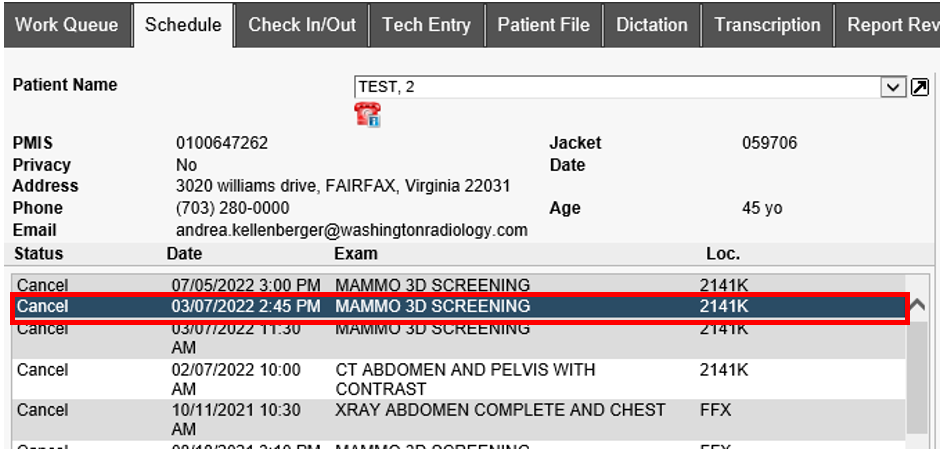Select the XRAY ABDOMEN COMPLETE AND CHEST row

pyautogui.click(x=500, y=410)
